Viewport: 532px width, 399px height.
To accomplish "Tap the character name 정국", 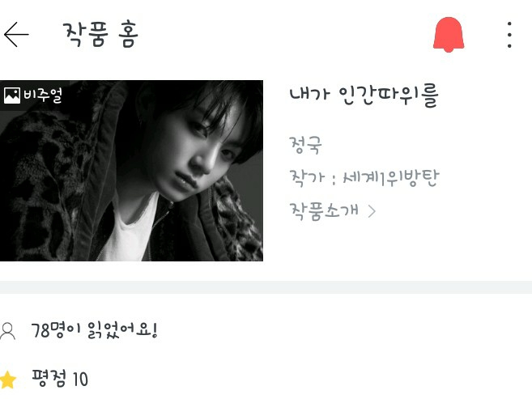I will (305, 145).
